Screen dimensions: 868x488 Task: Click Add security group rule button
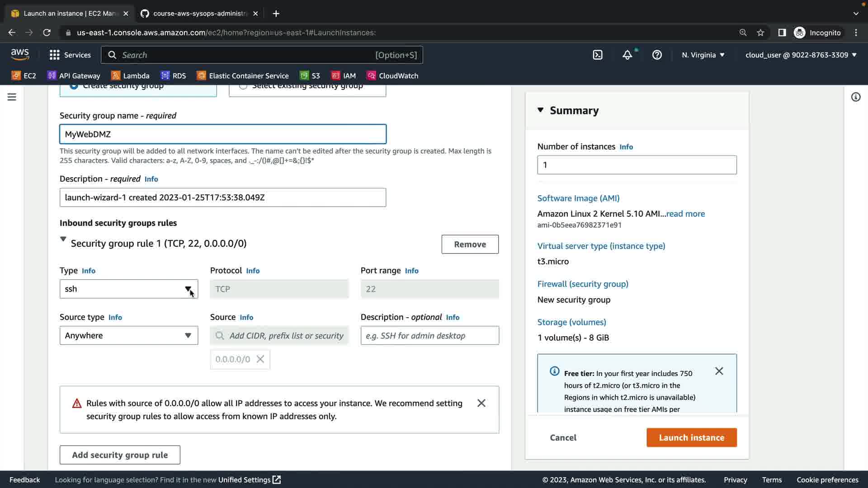[x=120, y=455]
